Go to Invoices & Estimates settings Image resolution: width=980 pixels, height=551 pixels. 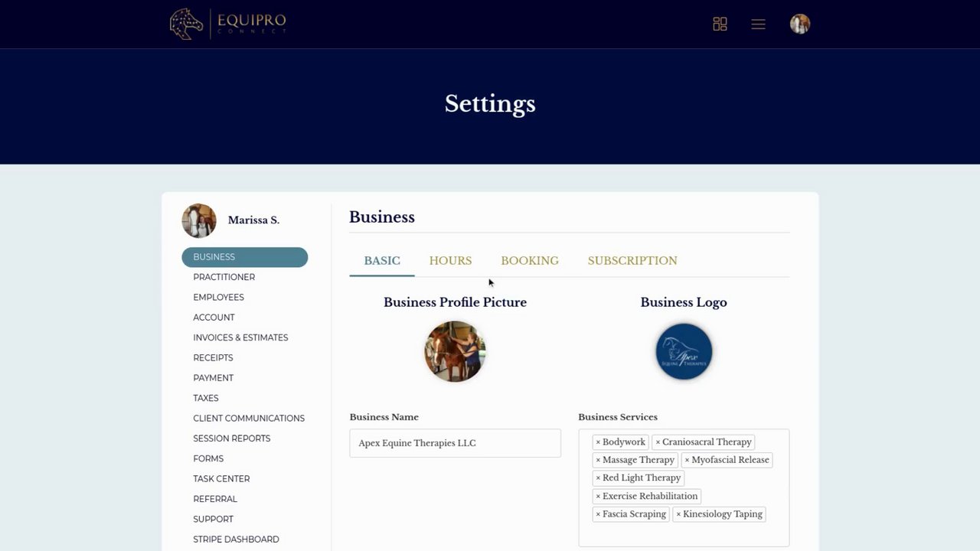pyautogui.click(x=240, y=337)
